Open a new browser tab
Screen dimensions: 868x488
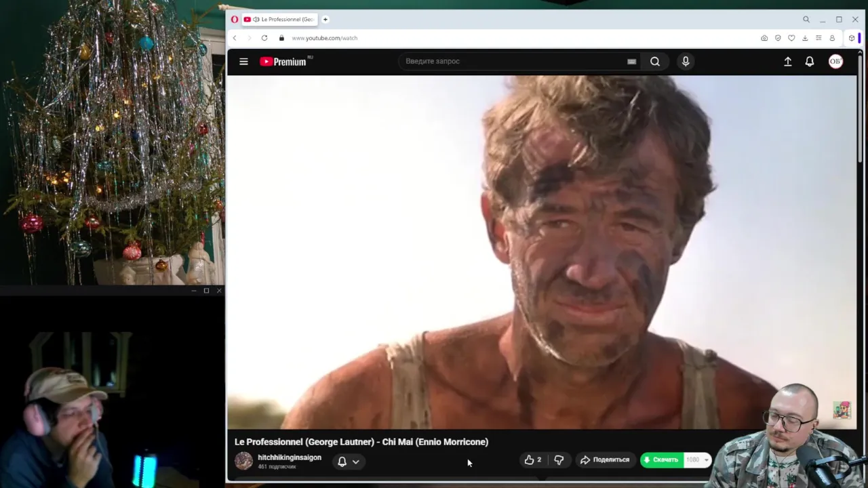point(325,20)
